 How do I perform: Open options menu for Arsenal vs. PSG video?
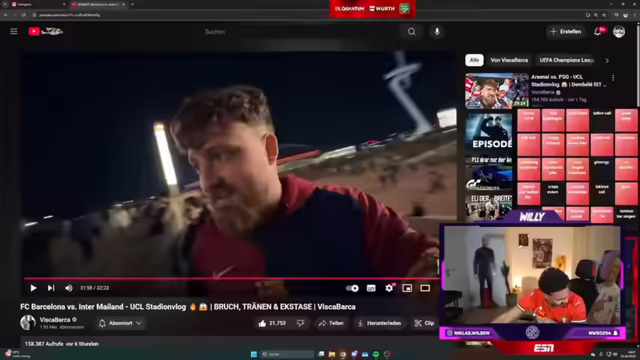click(x=613, y=78)
